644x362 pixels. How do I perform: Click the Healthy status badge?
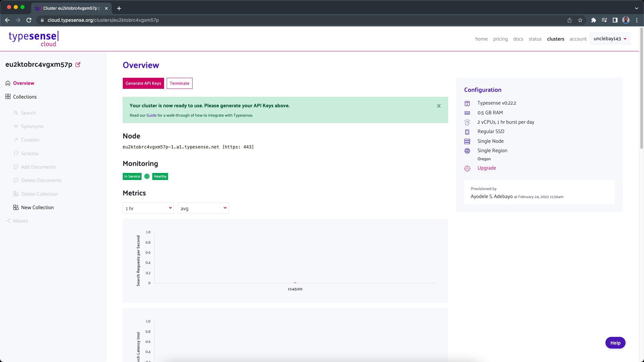point(160,176)
